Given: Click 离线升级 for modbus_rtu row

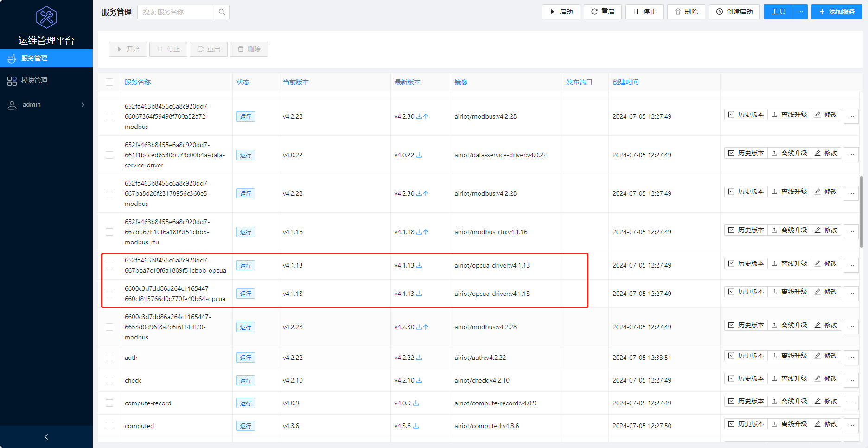Looking at the screenshot, I should [789, 230].
